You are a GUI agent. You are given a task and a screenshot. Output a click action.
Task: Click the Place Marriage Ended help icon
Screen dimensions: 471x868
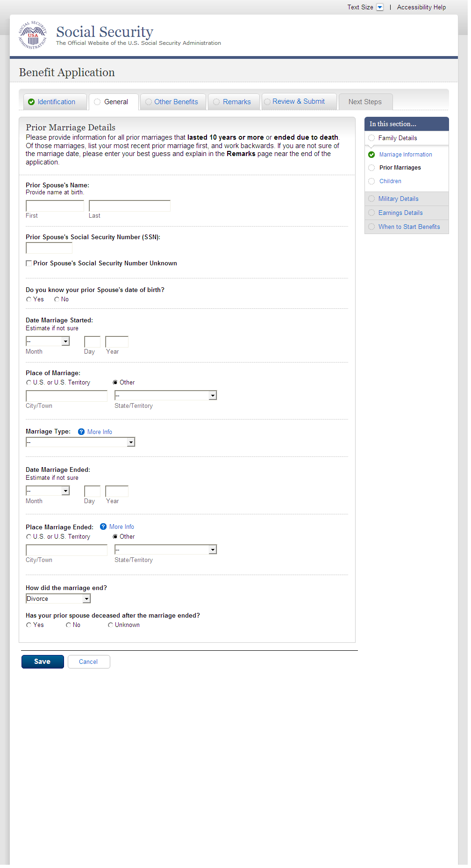103,526
